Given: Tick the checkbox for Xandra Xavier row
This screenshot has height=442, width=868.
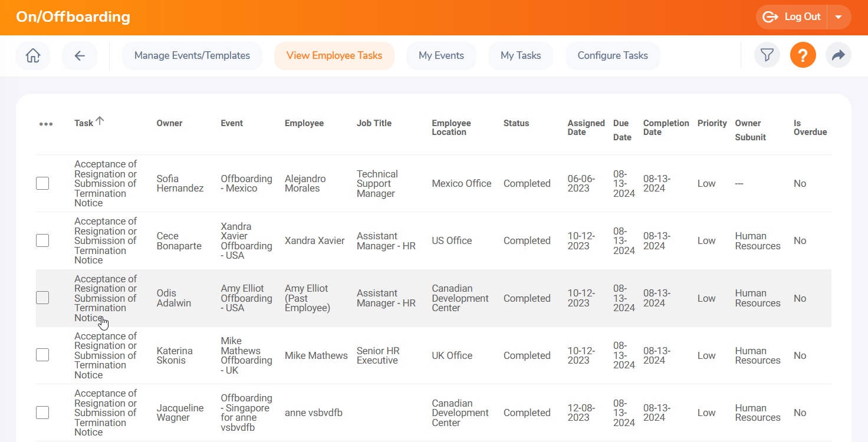Looking at the screenshot, I should pyautogui.click(x=42, y=240).
